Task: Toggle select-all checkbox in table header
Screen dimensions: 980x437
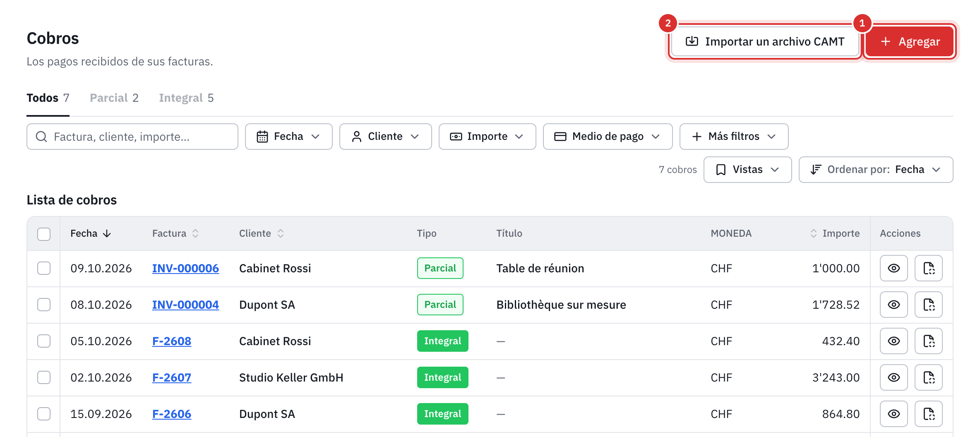Action: point(44,234)
